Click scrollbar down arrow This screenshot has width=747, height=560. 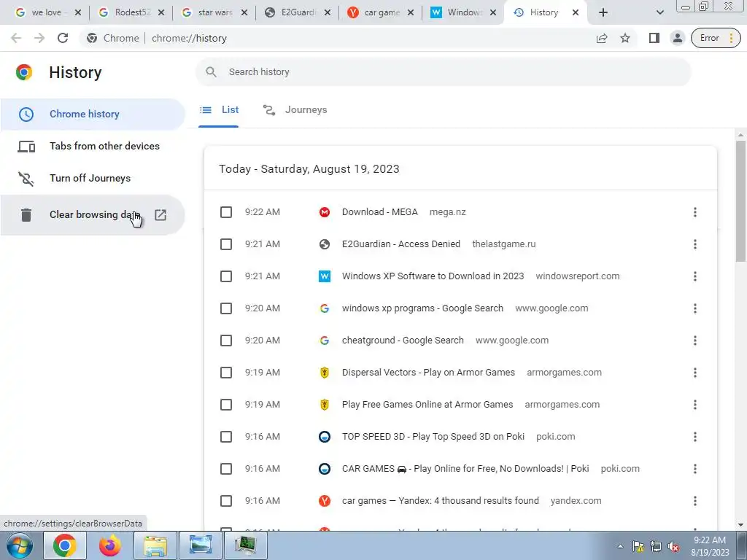[740, 525]
